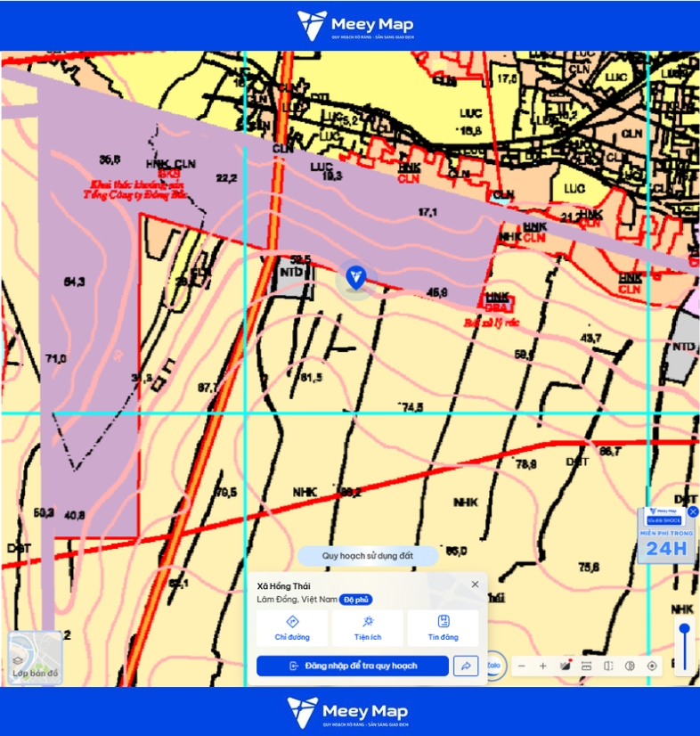Click the blue location pin marker
Viewport: 700px width, 736px height.
click(x=355, y=278)
